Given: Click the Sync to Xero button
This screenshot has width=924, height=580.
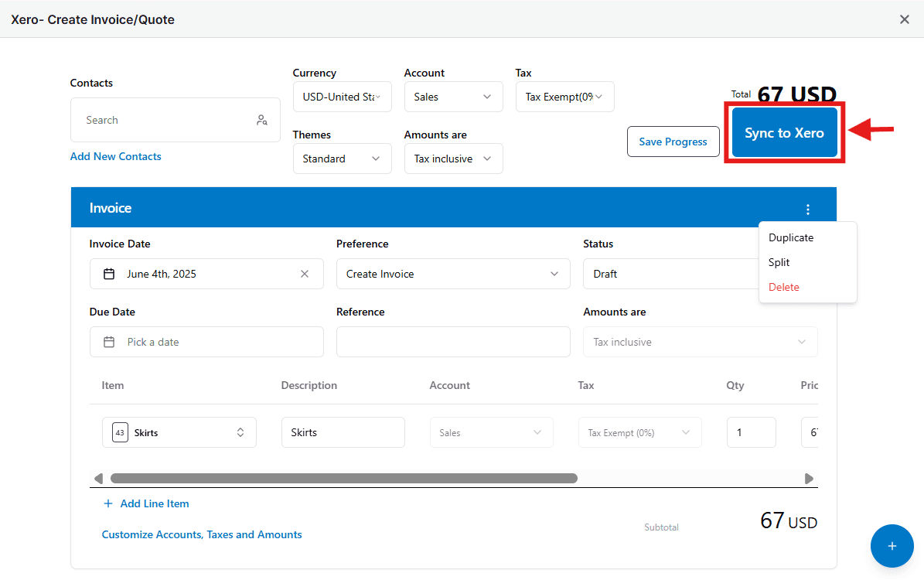Looking at the screenshot, I should (784, 133).
